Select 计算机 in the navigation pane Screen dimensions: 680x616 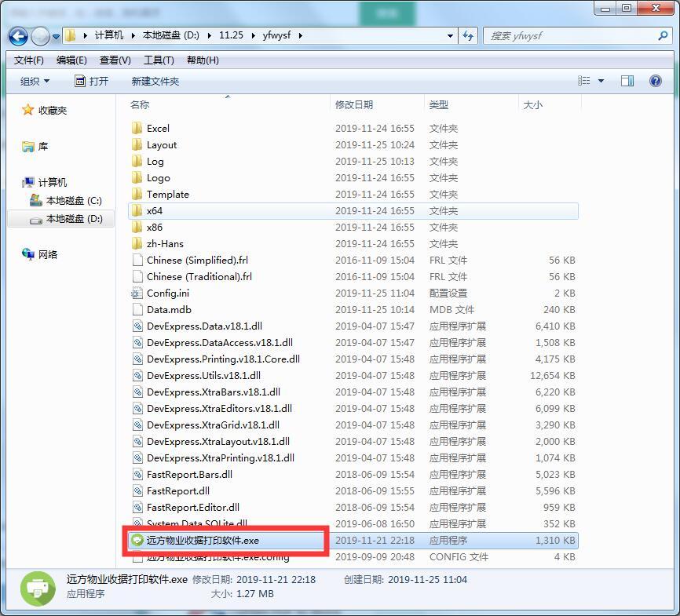click(x=44, y=182)
